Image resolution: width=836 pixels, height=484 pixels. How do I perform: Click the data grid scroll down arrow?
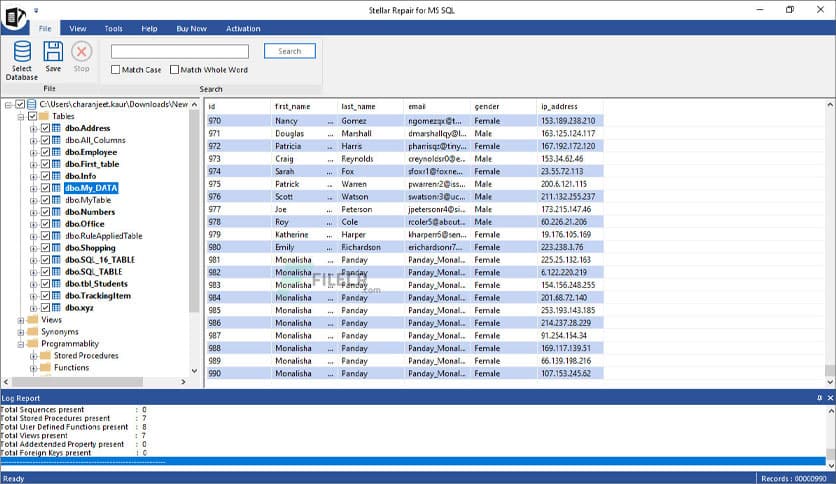tap(830, 382)
